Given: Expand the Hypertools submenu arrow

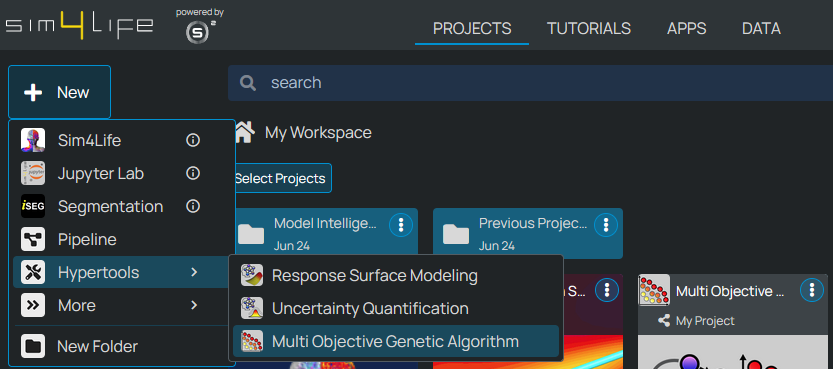Looking at the screenshot, I should [194, 272].
